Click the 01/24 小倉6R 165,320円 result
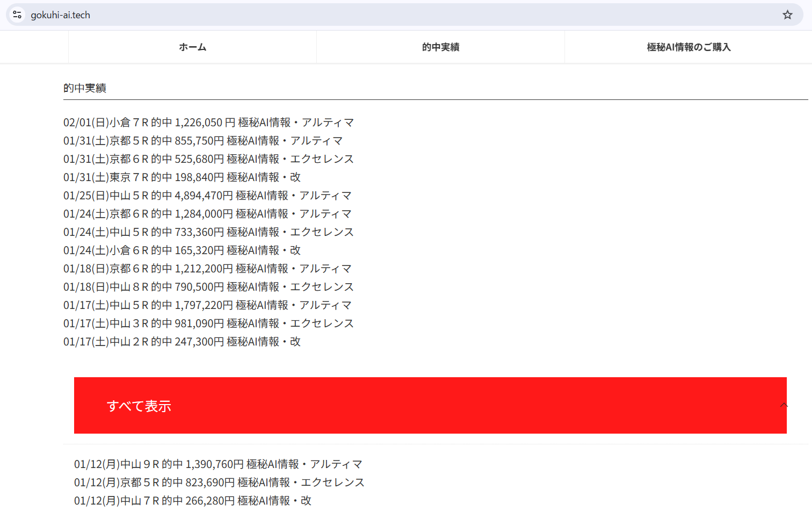Screen dimensions: 812x511 (182, 250)
